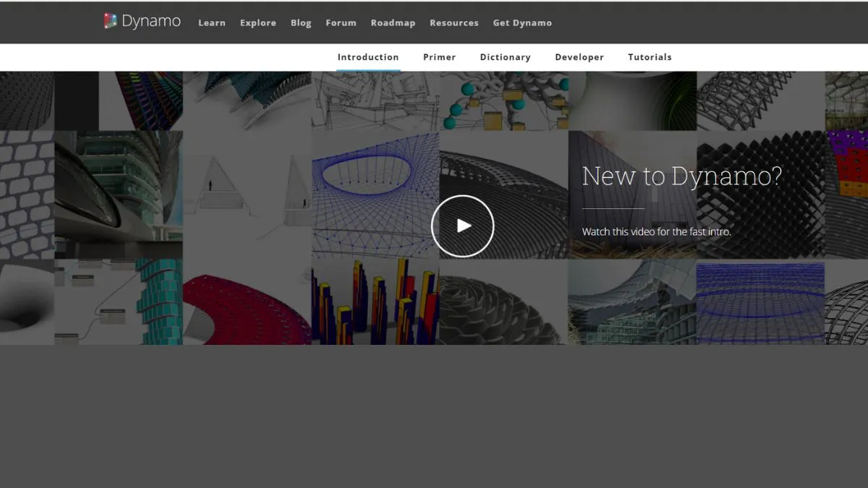Visit the Forum link

[x=341, y=23]
